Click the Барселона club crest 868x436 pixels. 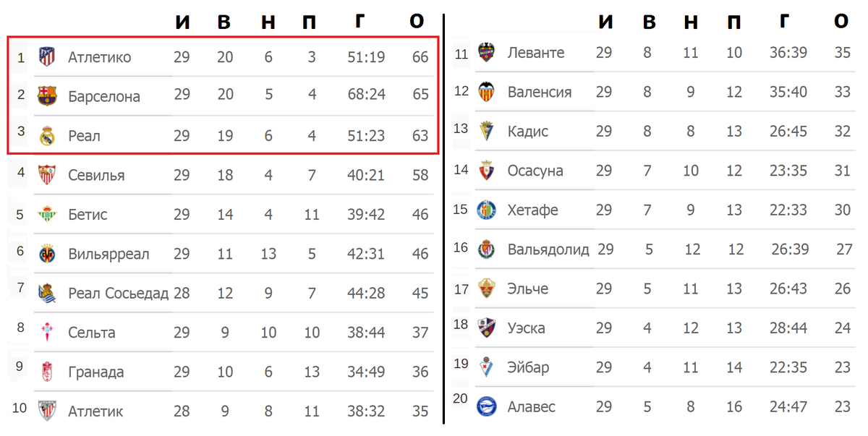pyautogui.click(x=47, y=95)
